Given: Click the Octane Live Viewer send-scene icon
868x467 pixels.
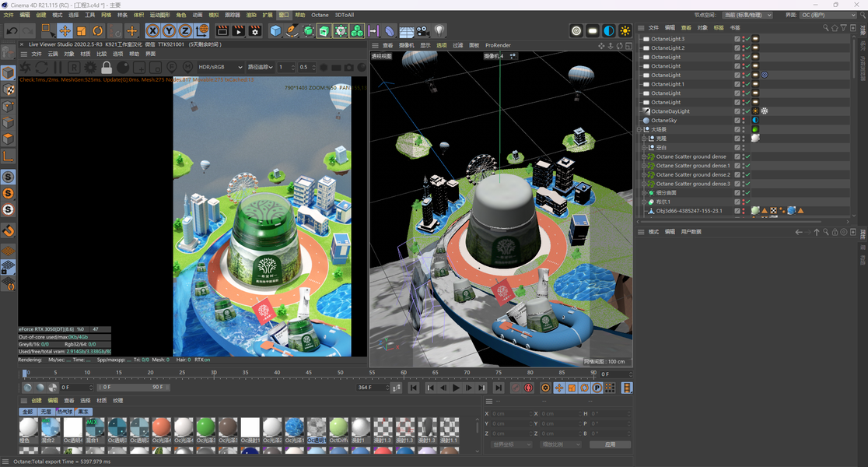Looking at the screenshot, I should click(26, 67).
